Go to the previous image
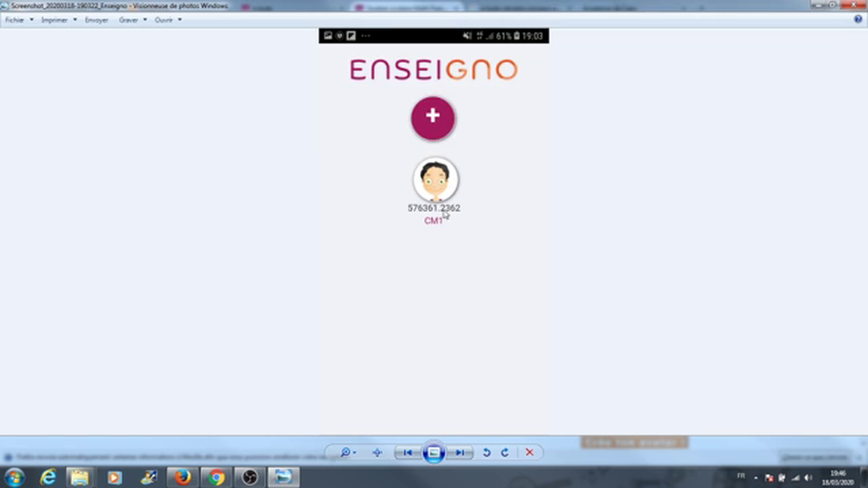This screenshot has height=488, width=868. pyautogui.click(x=407, y=452)
